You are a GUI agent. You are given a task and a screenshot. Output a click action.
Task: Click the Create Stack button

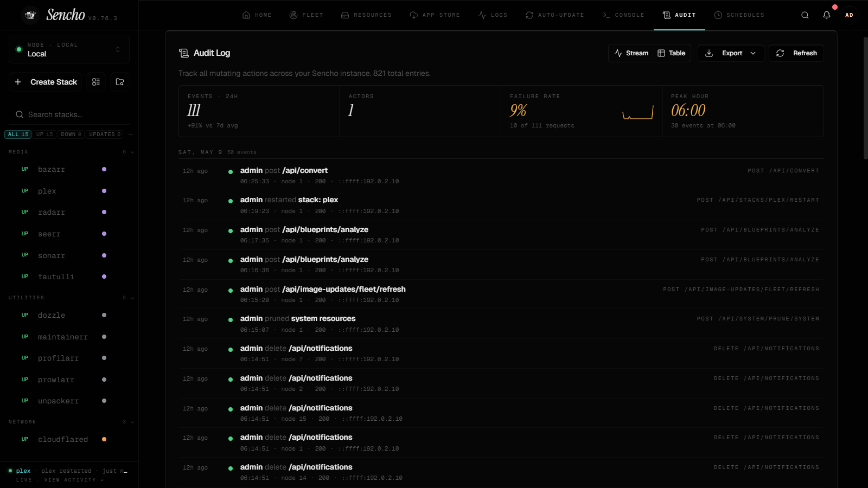click(46, 82)
